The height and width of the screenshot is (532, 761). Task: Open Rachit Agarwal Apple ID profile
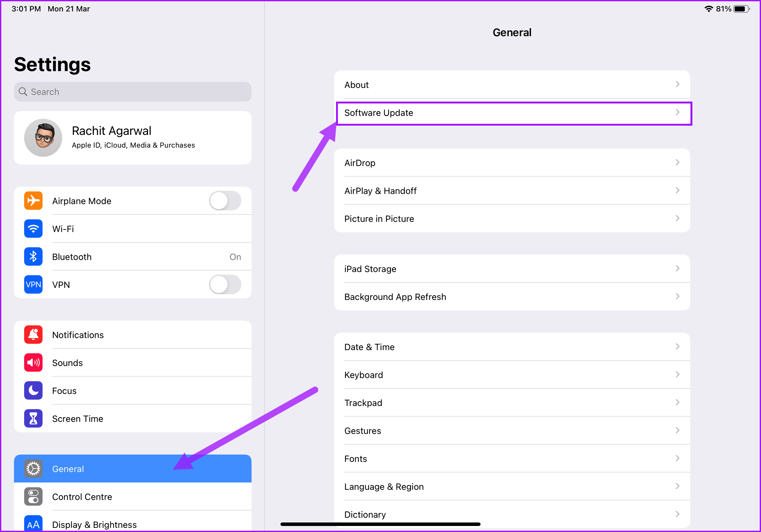pos(132,138)
